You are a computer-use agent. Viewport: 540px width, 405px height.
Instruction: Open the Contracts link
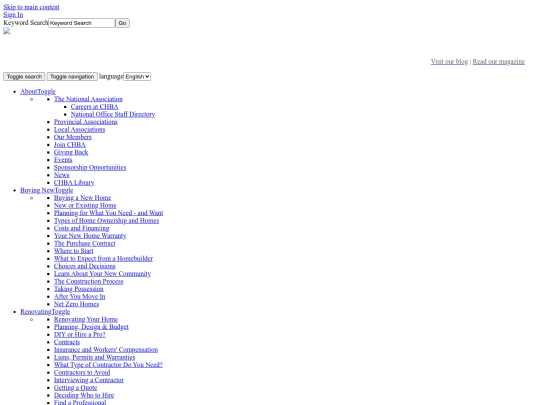(67, 342)
